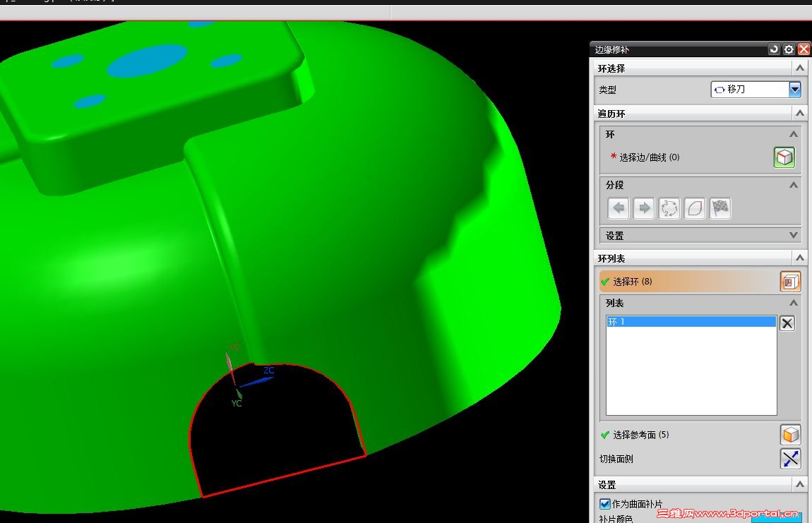Screen dimensions: 812x523
Task: Click the right arrow next segment button
Action: coord(644,208)
